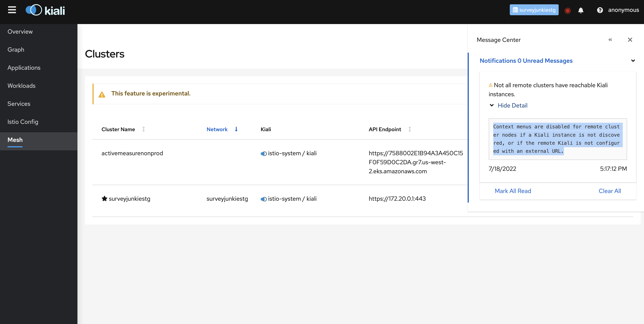The width and height of the screenshot is (644, 324).
Task: Collapse the Message Center drawer with double chevron
Action: pos(610,40)
